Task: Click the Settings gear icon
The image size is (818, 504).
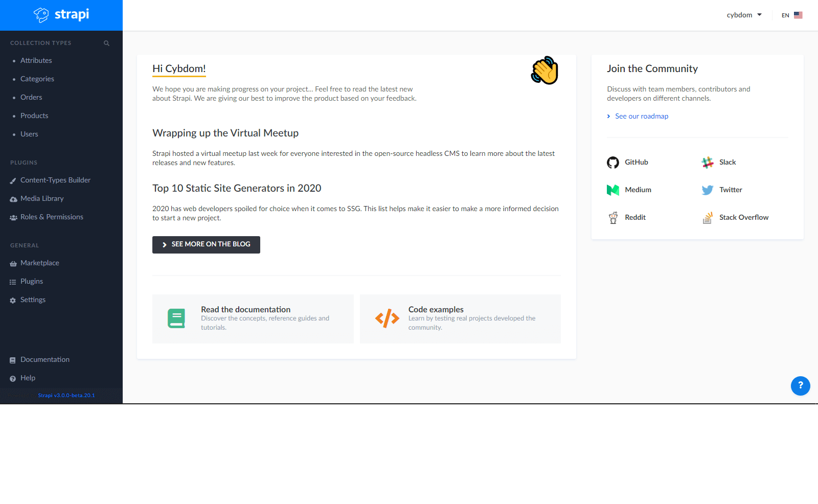Action: [x=13, y=301]
